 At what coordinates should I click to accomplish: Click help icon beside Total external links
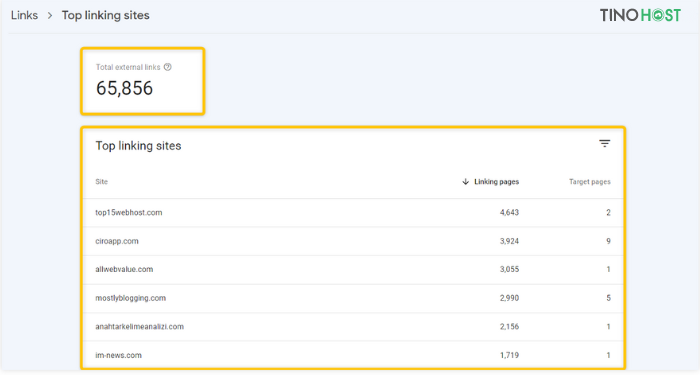[167, 67]
